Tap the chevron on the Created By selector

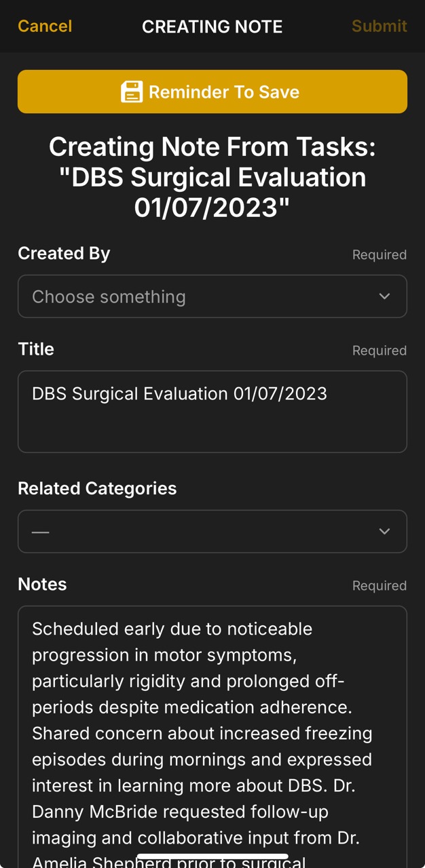click(x=384, y=296)
